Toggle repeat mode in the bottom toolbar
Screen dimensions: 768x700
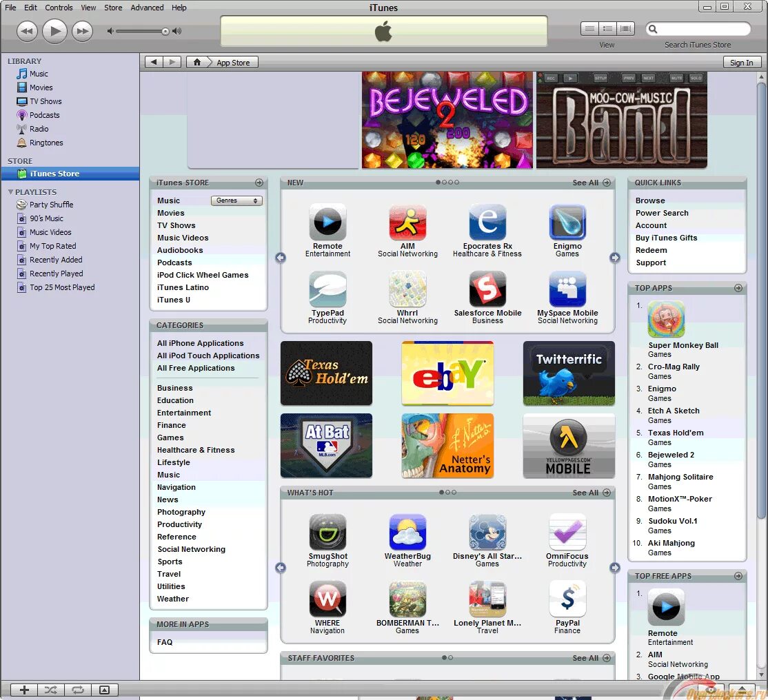[78, 690]
